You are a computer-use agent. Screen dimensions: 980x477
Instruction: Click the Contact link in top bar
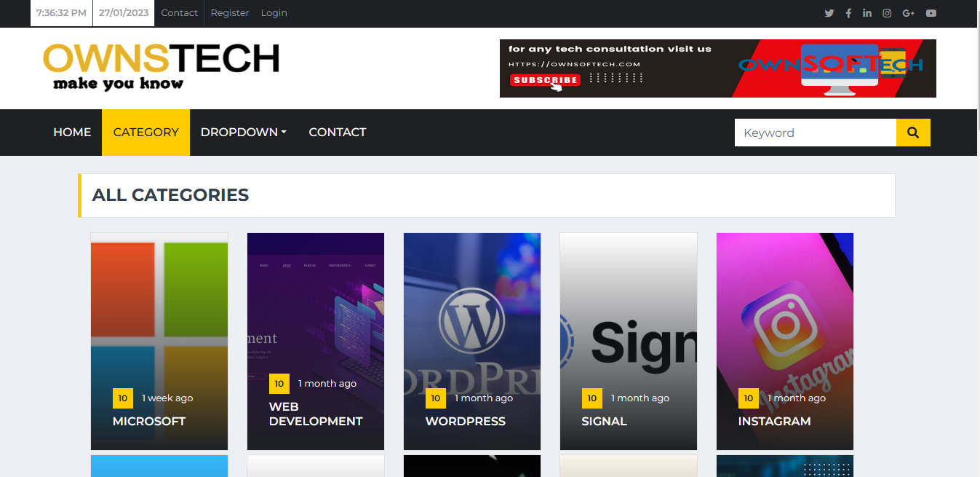tap(179, 13)
